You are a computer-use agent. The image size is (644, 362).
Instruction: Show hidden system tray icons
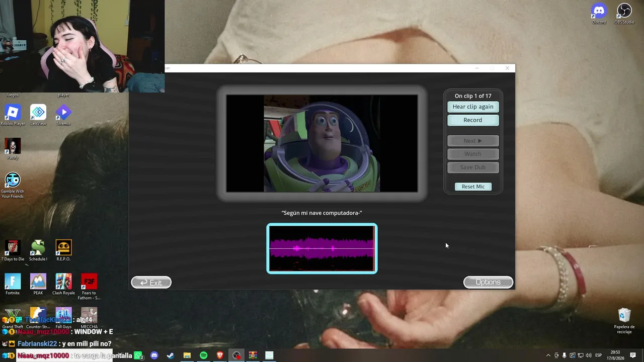click(548, 355)
